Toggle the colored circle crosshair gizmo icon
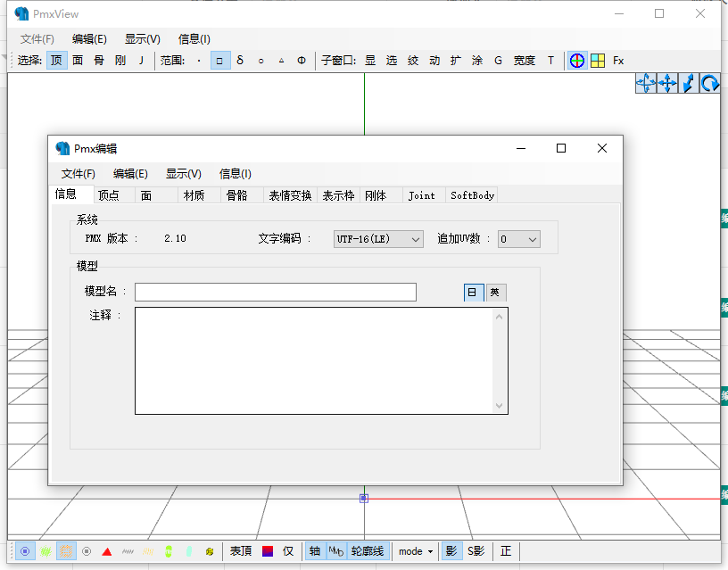Screen dimensions: 728x570 pos(576,61)
